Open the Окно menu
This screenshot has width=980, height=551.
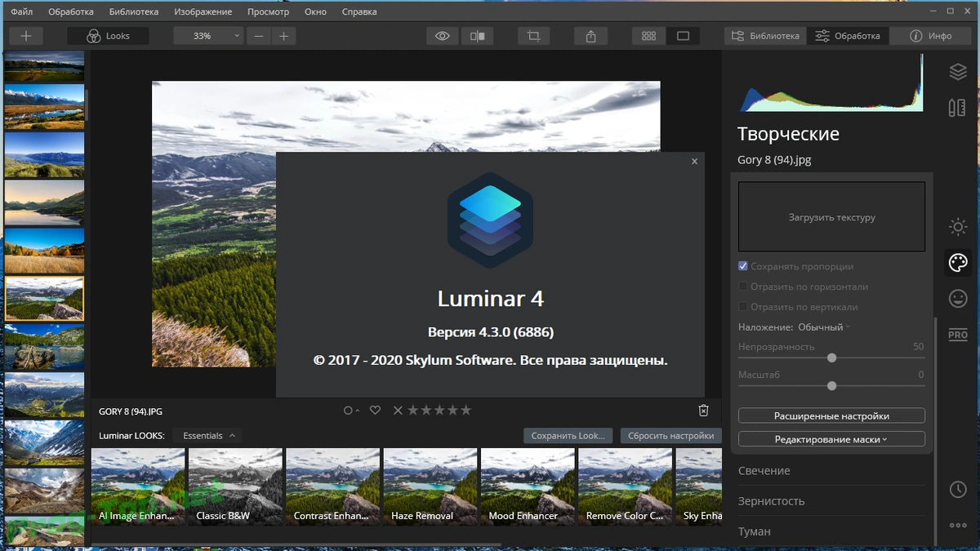coord(315,12)
